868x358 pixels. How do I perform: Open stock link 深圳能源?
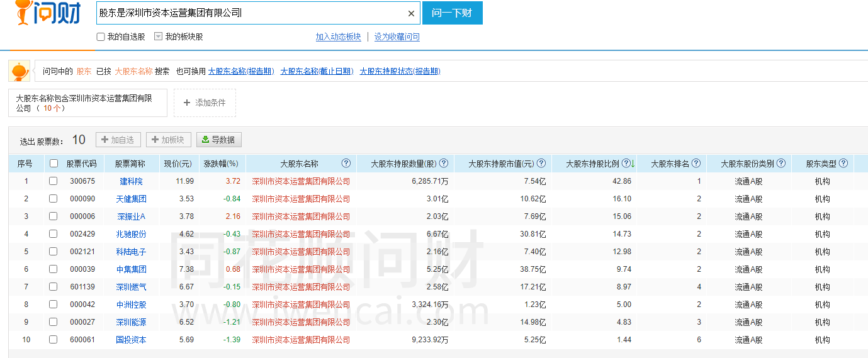[x=131, y=322]
